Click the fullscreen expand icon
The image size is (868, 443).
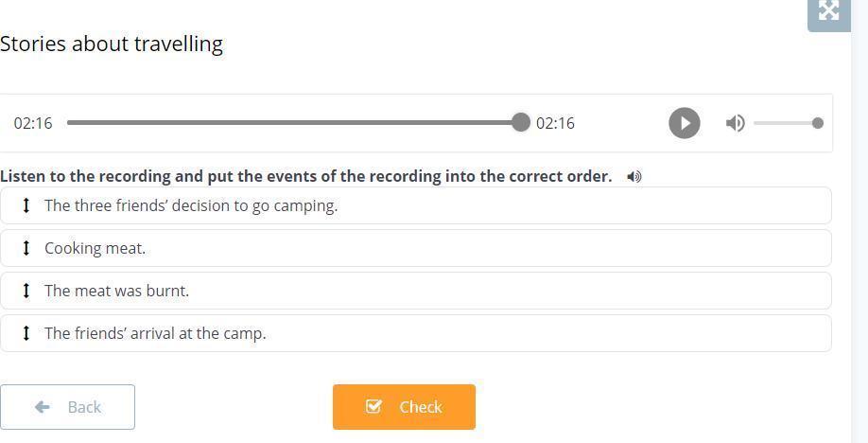point(828,10)
